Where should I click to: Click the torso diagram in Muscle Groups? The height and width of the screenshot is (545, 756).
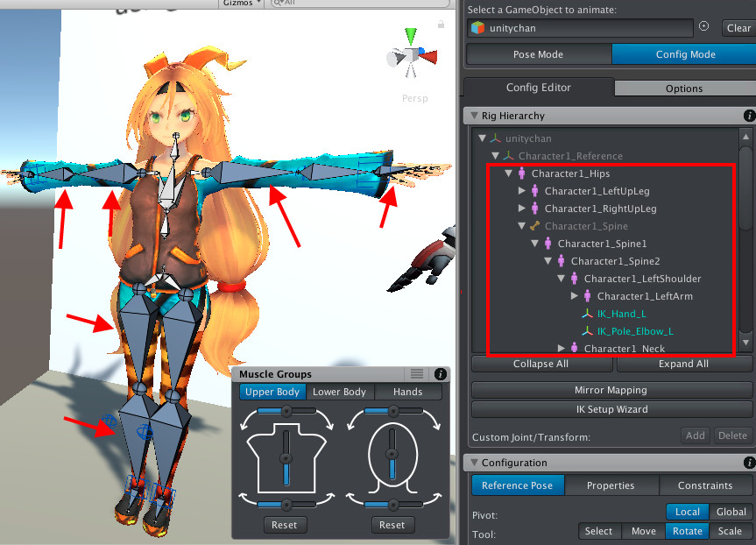coord(286,457)
